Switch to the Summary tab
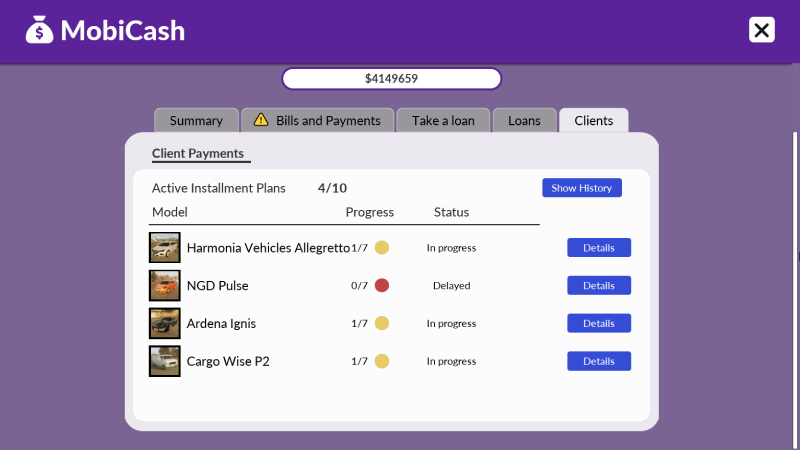The height and width of the screenshot is (450, 800). [196, 120]
